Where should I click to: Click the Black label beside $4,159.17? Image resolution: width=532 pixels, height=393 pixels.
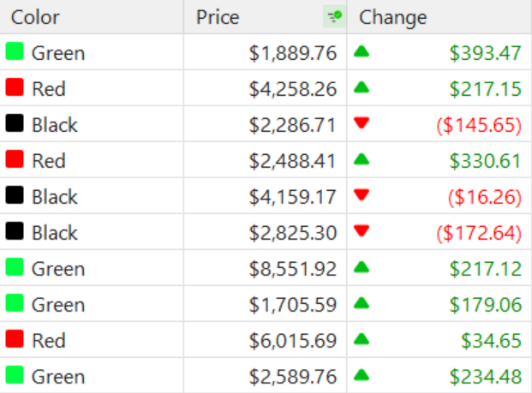click(55, 197)
